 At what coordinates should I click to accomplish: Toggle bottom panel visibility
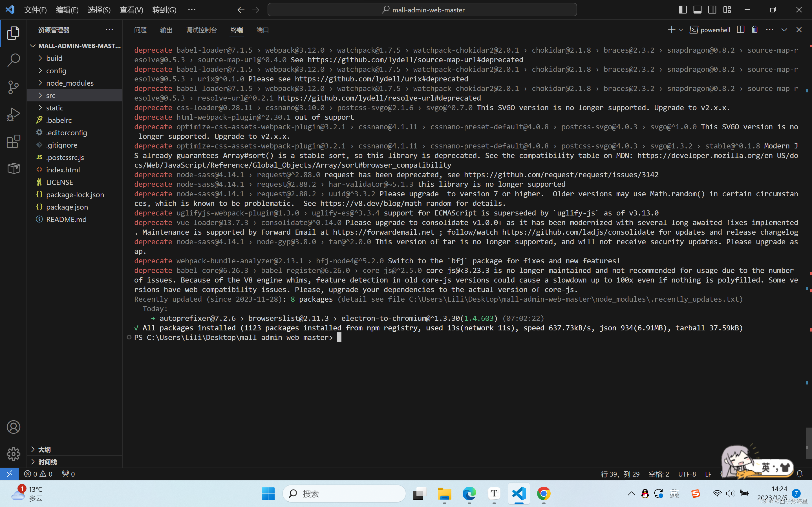(697, 10)
